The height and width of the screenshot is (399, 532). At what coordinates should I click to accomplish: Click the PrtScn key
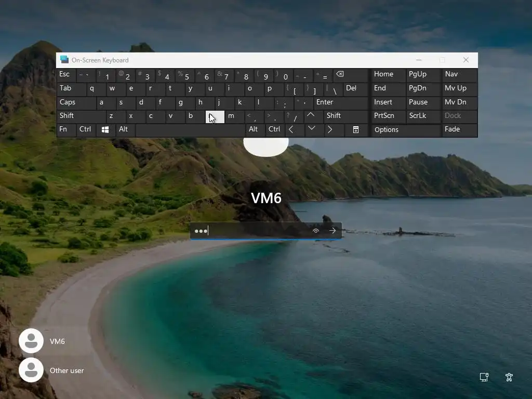click(x=388, y=116)
